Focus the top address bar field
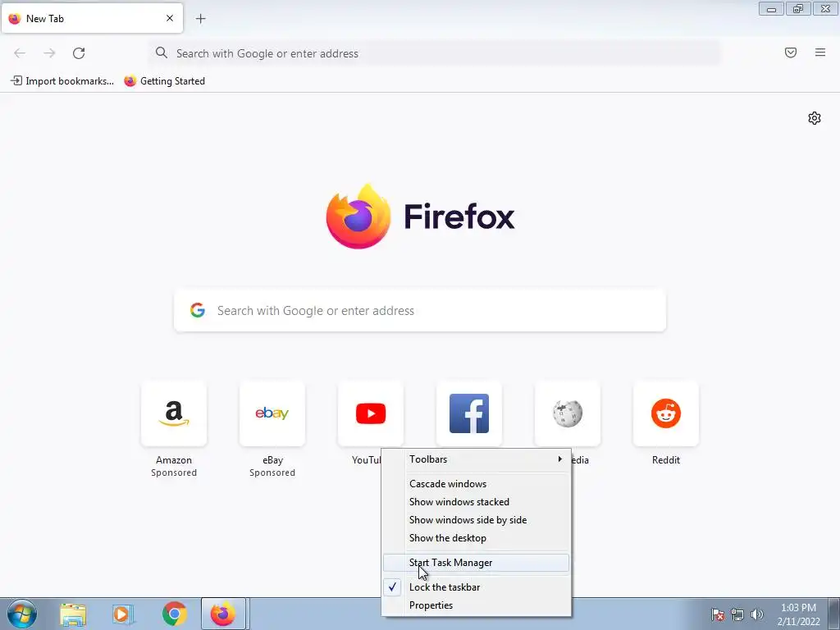 [x=435, y=53]
